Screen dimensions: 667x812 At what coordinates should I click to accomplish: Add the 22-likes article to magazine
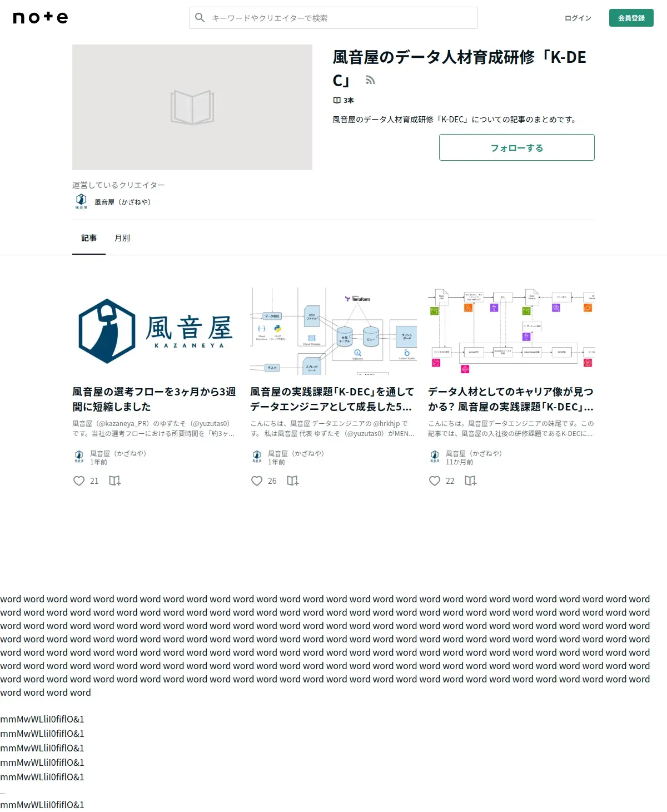471,481
